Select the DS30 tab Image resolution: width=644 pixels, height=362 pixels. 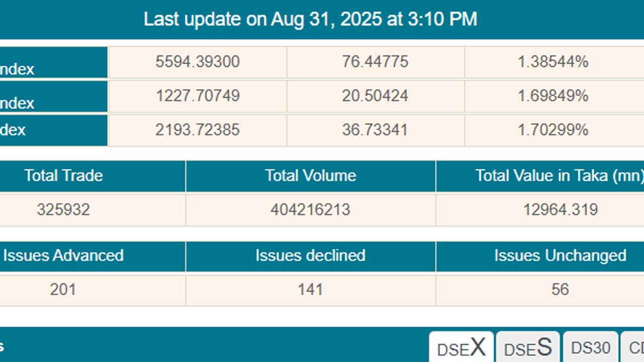point(591,347)
